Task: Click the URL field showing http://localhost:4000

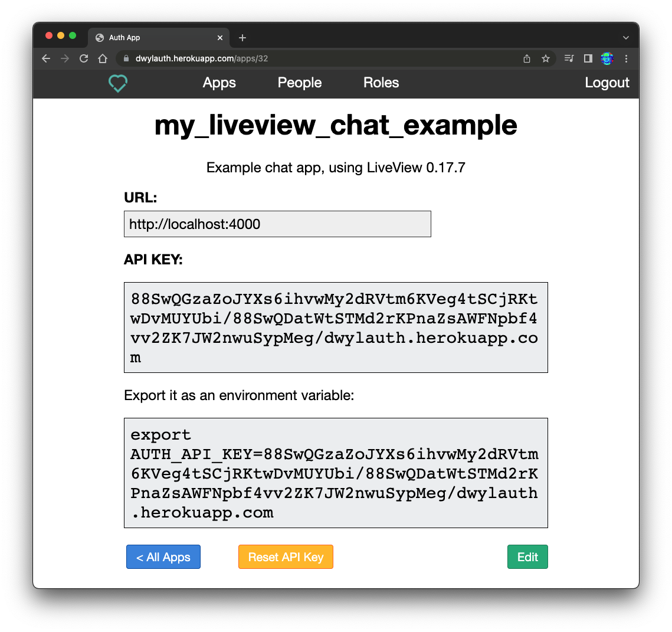Action: click(277, 224)
